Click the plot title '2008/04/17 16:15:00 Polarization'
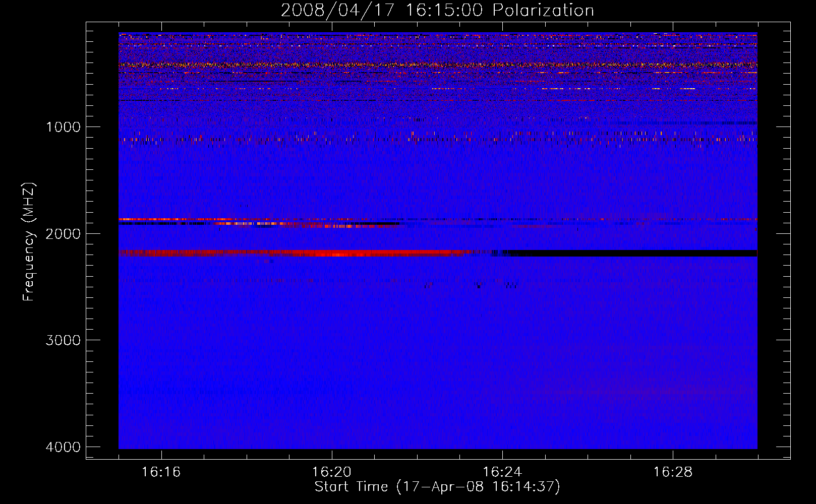 click(437, 10)
